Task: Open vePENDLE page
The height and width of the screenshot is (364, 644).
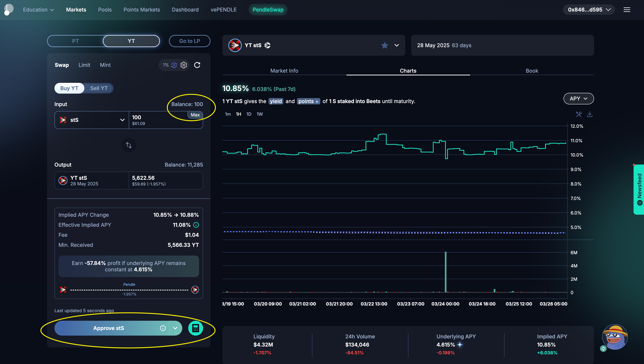Action: tap(224, 10)
